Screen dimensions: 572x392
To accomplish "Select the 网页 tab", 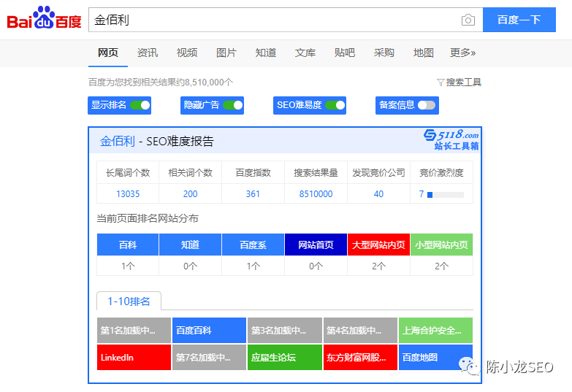I will pyautogui.click(x=108, y=53).
